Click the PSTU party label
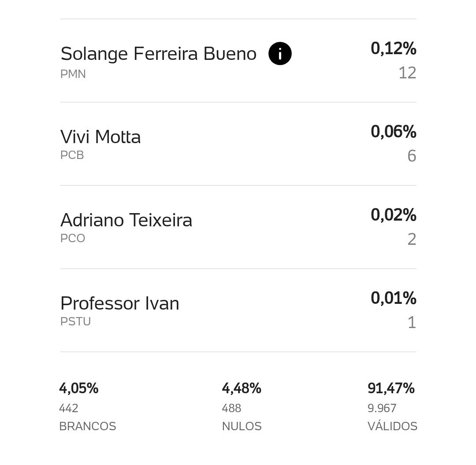Image resolution: width=476 pixels, height=465 pixels. click(76, 321)
